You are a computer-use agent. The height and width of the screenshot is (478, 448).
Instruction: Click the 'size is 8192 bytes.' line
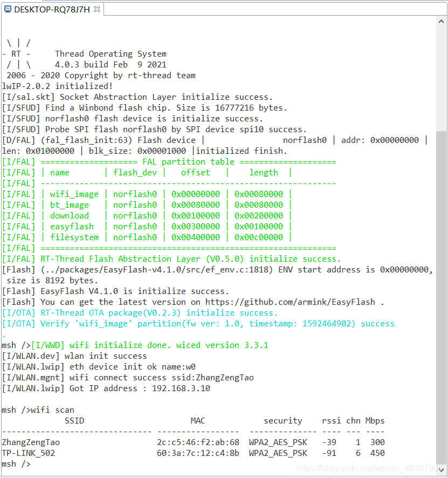click(52, 281)
